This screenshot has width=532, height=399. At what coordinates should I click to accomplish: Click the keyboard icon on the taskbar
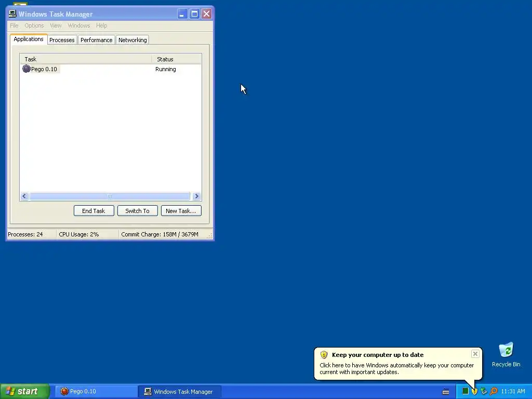click(446, 392)
